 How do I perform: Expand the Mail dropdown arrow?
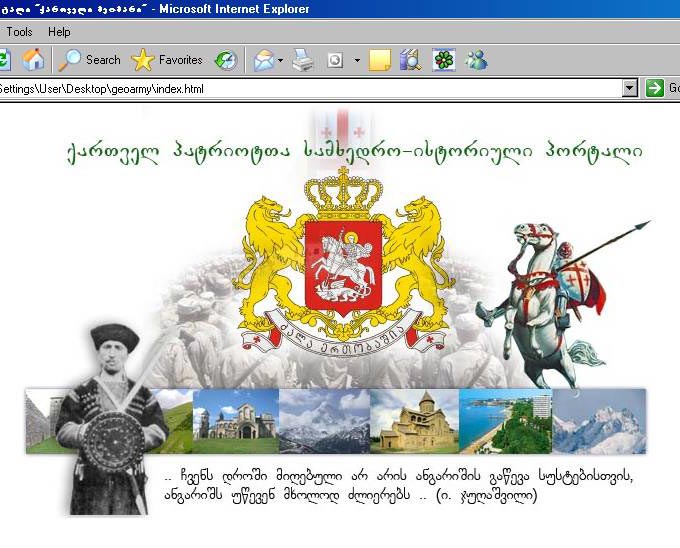coord(280,60)
